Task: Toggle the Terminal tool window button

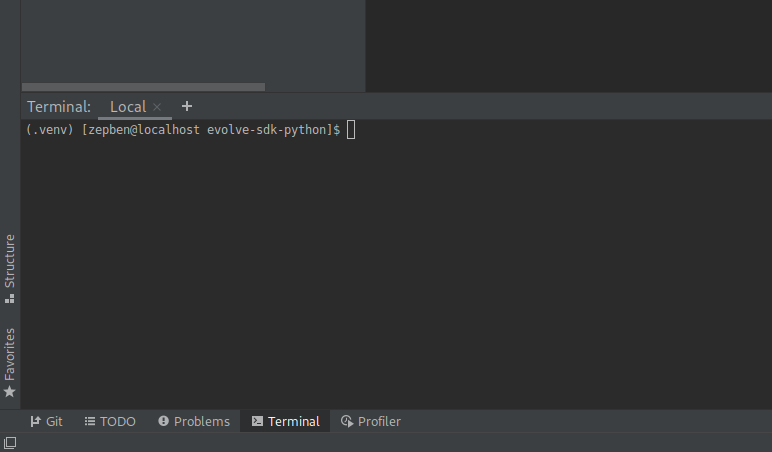Action: pyautogui.click(x=286, y=422)
